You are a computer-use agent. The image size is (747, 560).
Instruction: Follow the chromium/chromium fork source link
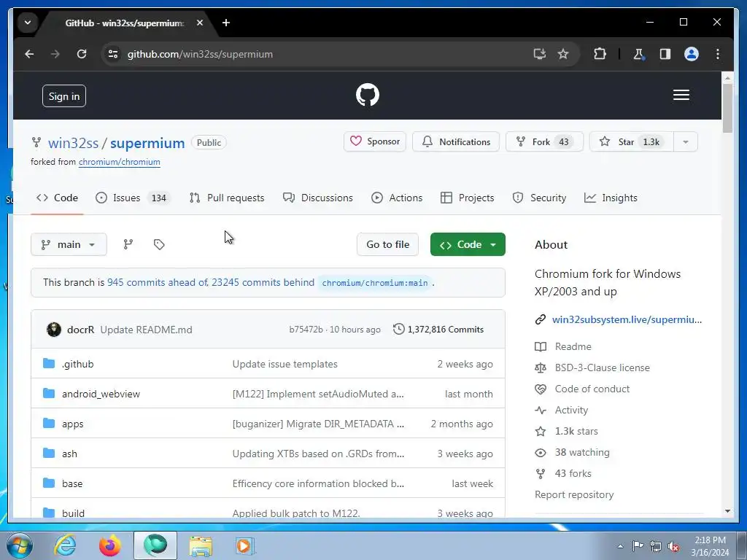tap(119, 162)
